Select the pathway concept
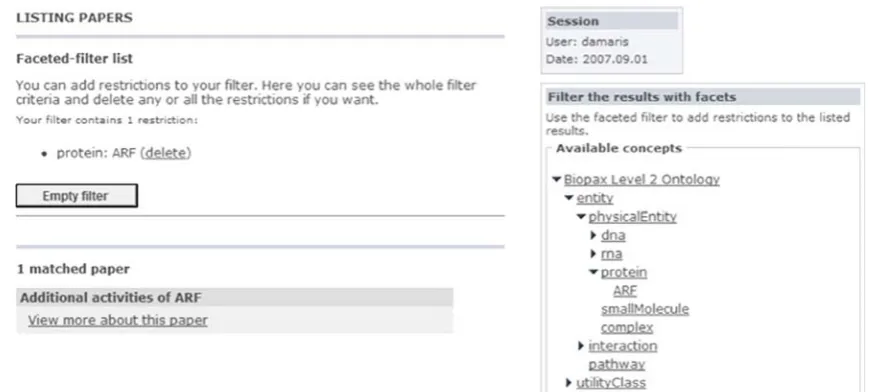 [x=617, y=365]
